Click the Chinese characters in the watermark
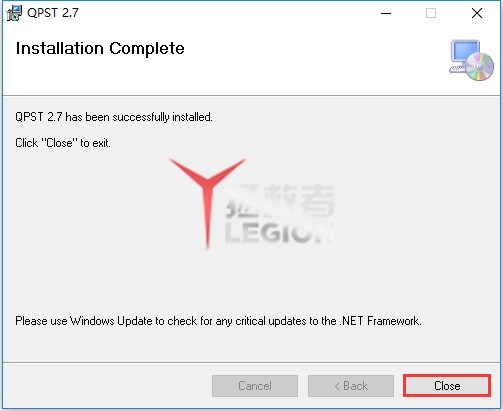 279,201
